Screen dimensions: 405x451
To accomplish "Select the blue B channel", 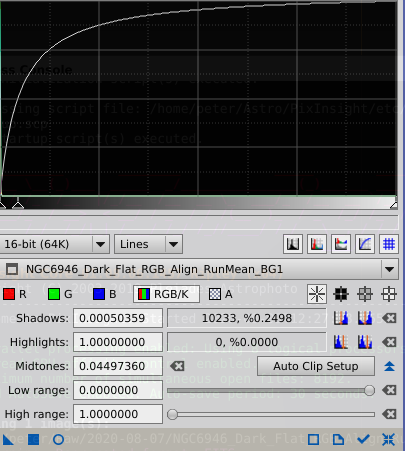I will pyautogui.click(x=105, y=294).
